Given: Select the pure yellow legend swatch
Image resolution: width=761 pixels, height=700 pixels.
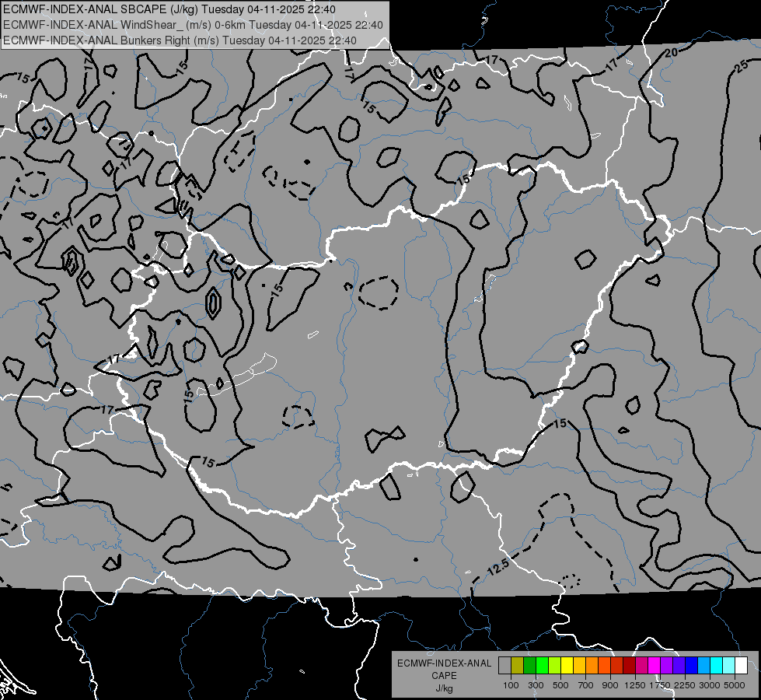Looking at the screenshot, I should tap(567, 665).
